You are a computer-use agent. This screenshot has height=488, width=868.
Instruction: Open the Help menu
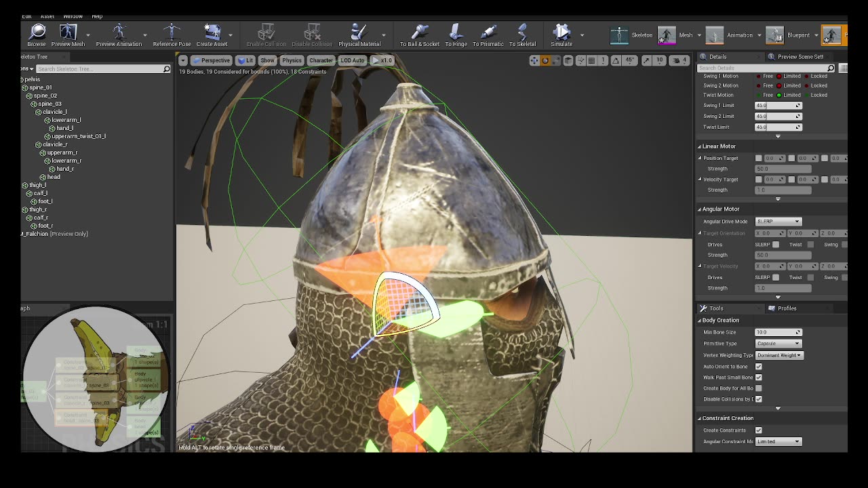coord(97,16)
